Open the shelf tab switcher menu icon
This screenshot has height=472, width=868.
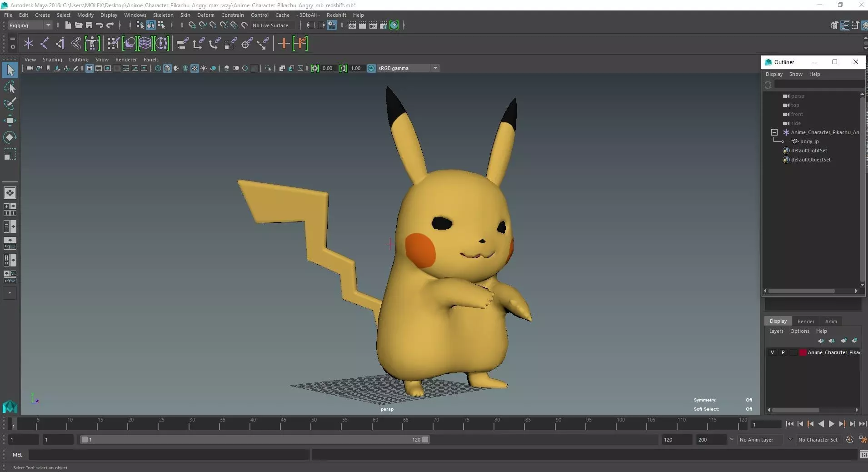[13, 40]
